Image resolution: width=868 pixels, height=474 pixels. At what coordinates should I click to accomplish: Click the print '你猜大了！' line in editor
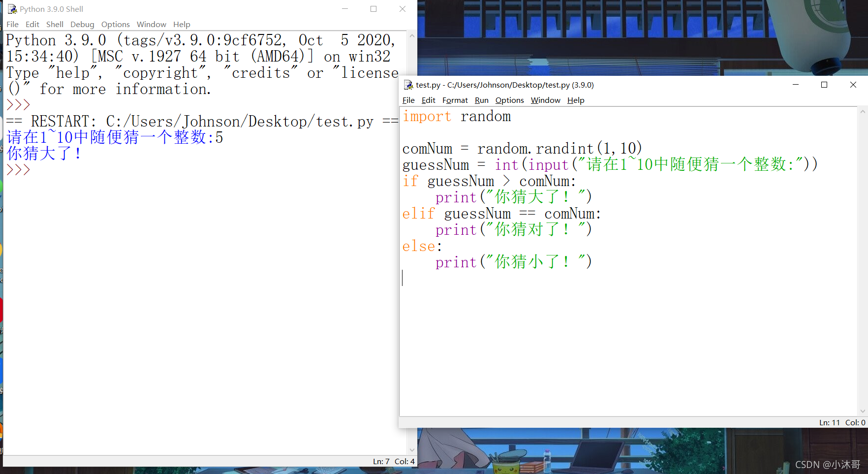coord(514,197)
